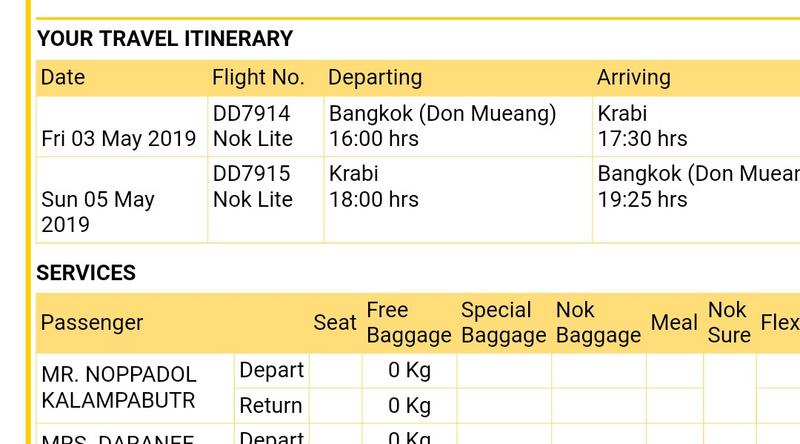800x444 pixels.
Task: Select the Departing column header
Action: (x=375, y=78)
